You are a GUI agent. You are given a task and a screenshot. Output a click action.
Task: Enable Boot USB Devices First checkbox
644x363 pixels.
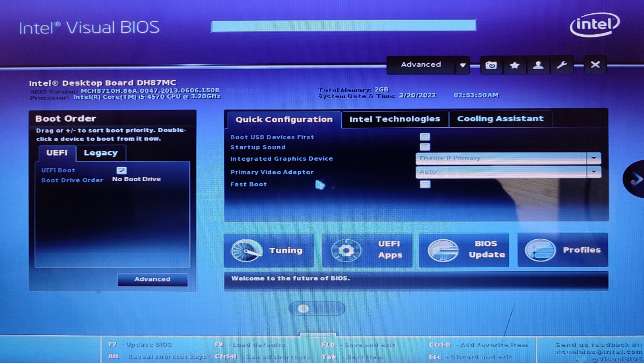(425, 137)
